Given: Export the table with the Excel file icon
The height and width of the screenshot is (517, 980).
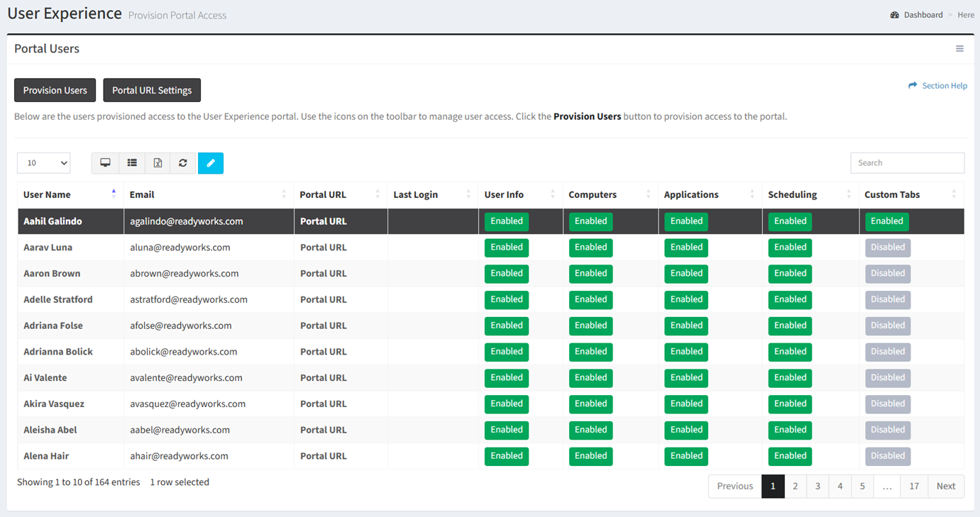Looking at the screenshot, I should (x=158, y=163).
